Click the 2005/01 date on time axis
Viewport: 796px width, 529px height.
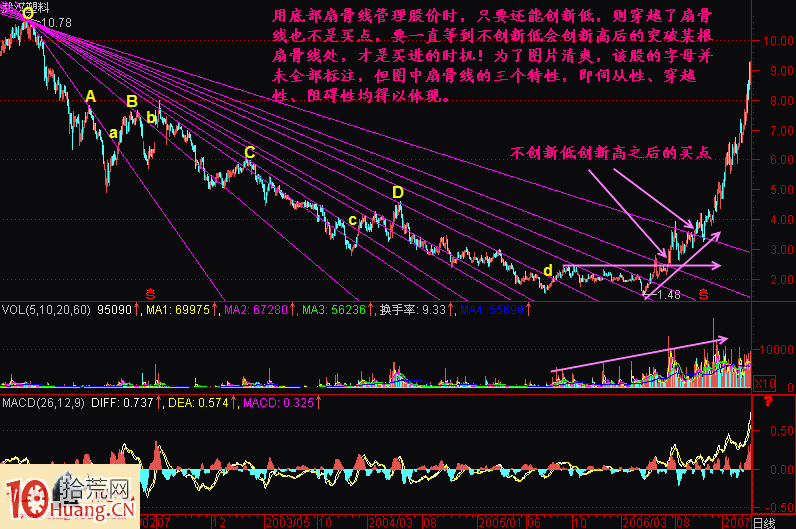point(502,522)
